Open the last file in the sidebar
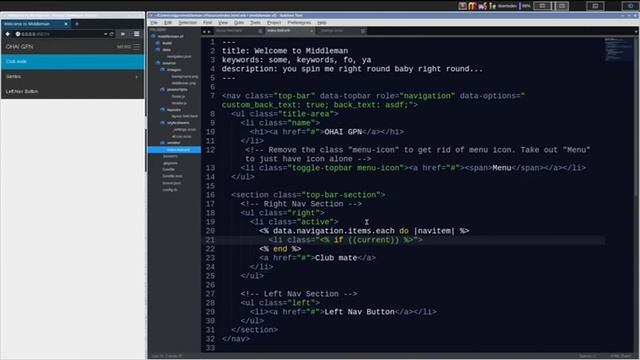Viewport: 640px width, 360px height. (170, 189)
